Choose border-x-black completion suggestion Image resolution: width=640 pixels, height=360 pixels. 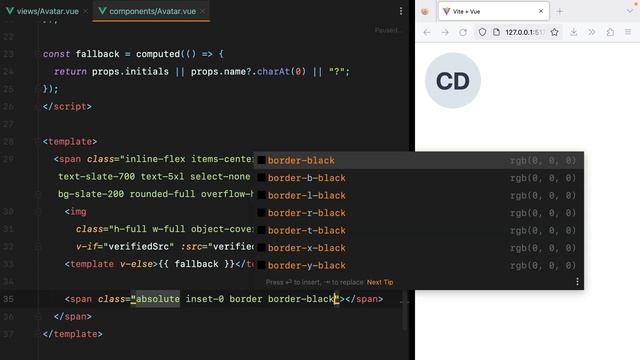click(x=418, y=248)
